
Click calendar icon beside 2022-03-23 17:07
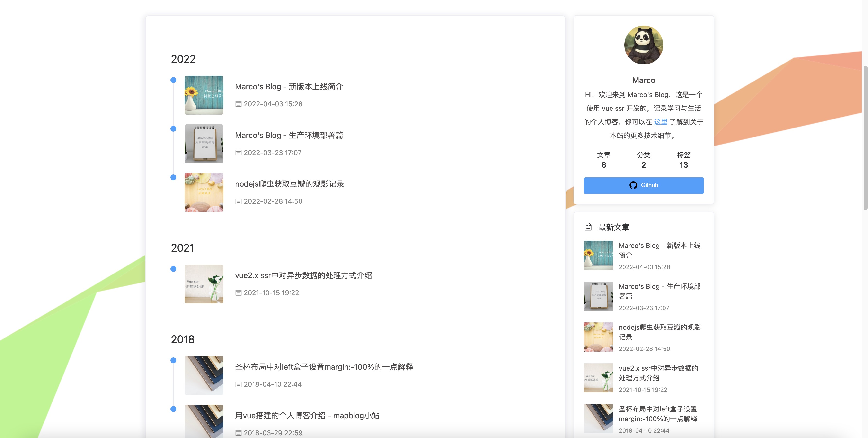pos(238,152)
